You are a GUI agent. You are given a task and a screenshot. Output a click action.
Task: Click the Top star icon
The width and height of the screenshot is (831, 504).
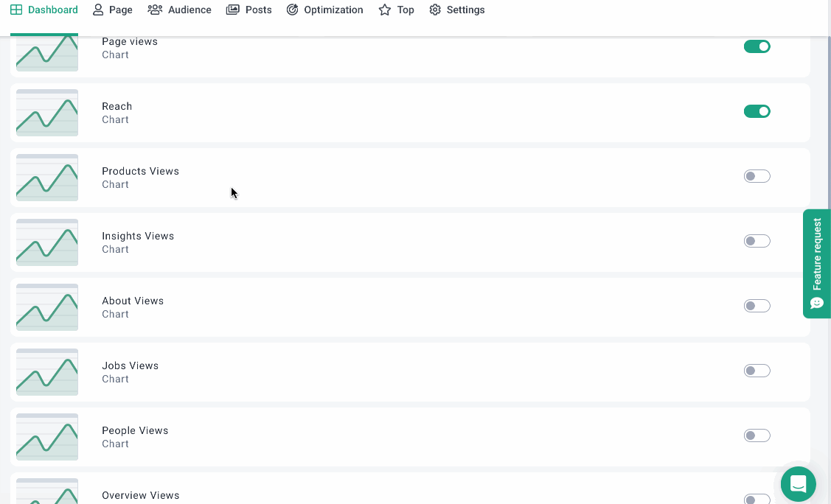(385, 10)
